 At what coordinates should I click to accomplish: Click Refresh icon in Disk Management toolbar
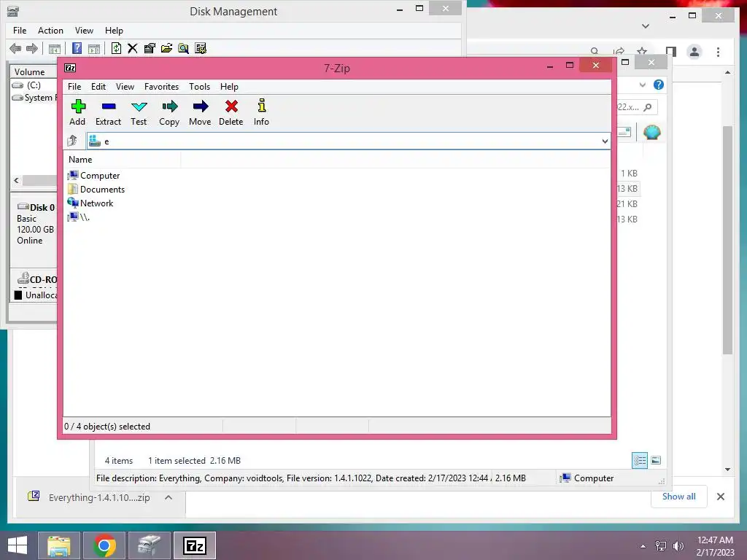pos(116,48)
